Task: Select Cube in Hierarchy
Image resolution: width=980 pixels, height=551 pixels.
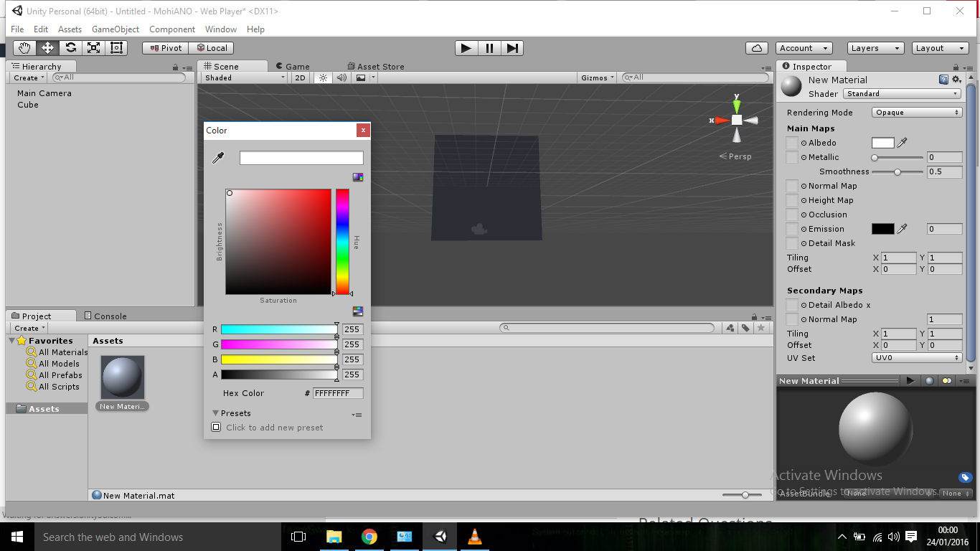Action: coord(28,105)
